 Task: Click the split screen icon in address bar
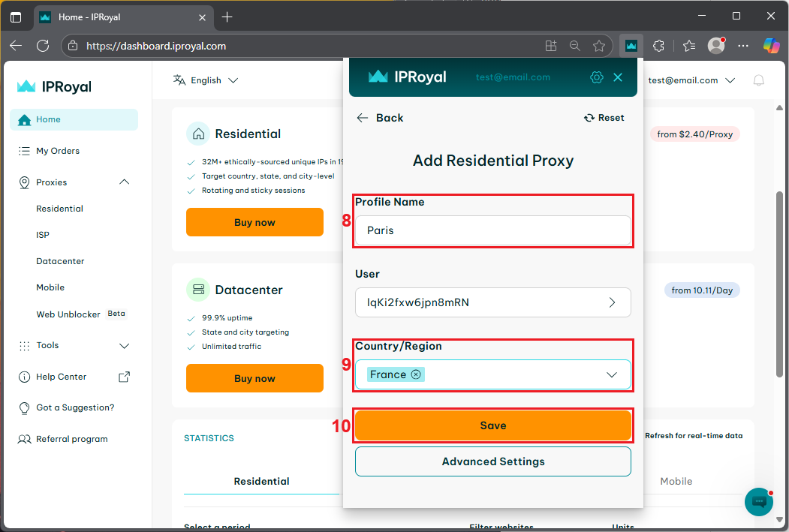[551, 47]
